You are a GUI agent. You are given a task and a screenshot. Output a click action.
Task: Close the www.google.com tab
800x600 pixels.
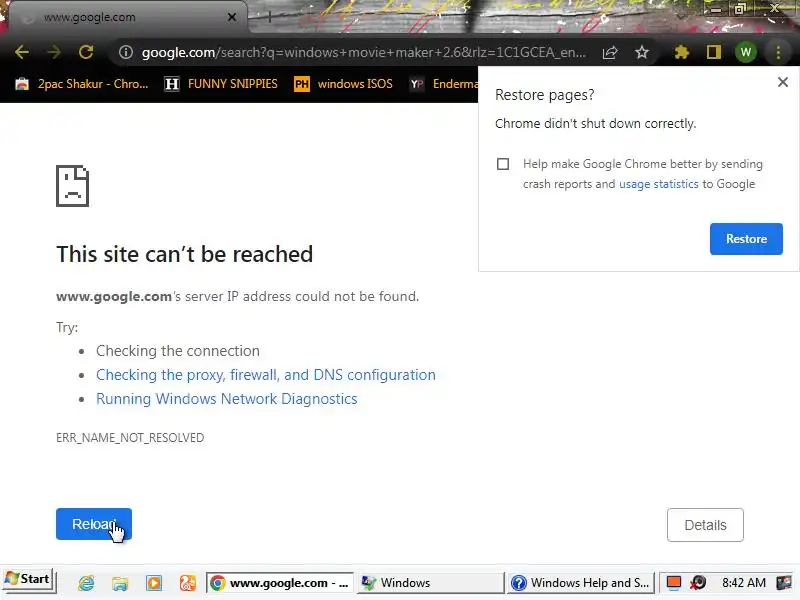pyautogui.click(x=232, y=17)
